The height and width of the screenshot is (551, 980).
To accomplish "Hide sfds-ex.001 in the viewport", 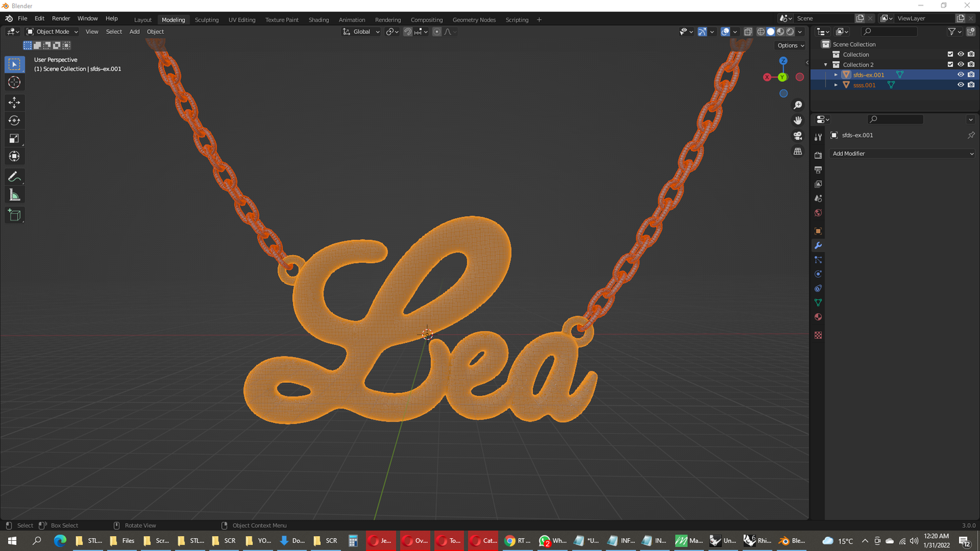I will pyautogui.click(x=961, y=75).
